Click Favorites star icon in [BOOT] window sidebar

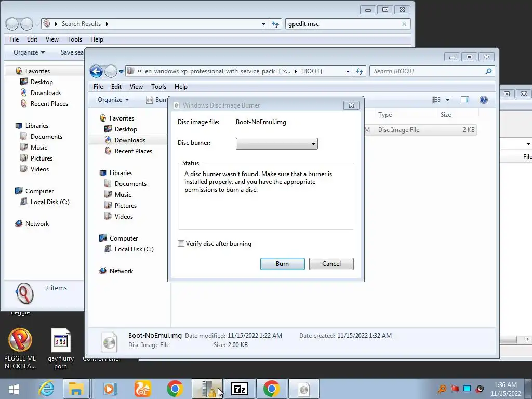click(x=103, y=118)
